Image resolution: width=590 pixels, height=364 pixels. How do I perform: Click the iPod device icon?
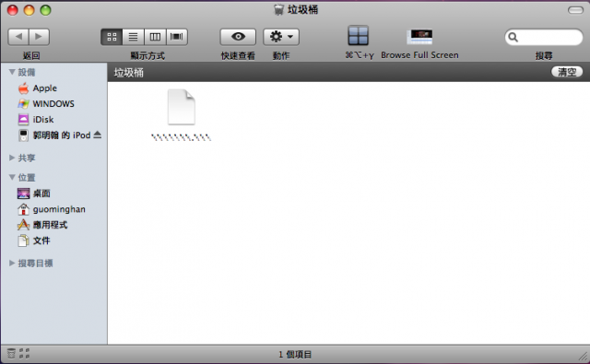(x=23, y=135)
